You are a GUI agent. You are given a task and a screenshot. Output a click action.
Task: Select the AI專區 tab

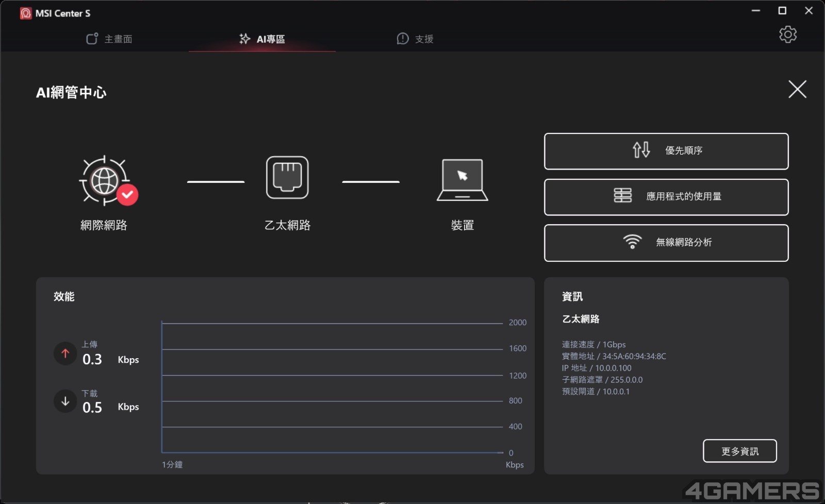(262, 39)
